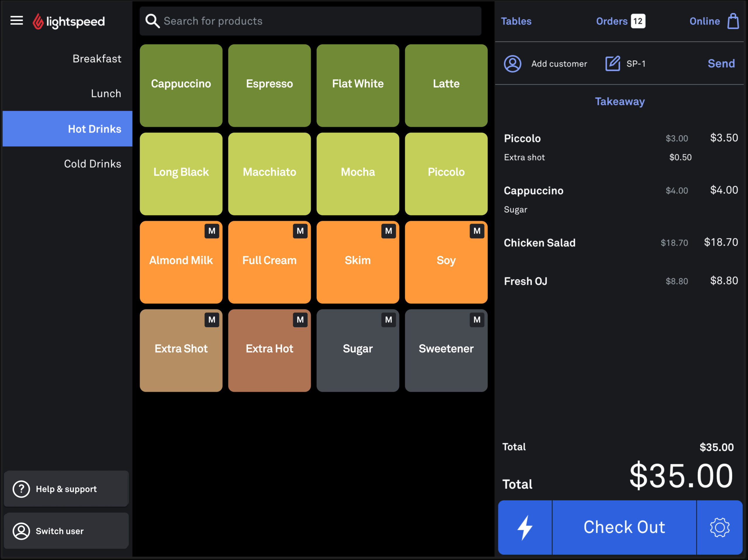
Task: Click the Check Out button
Action: [x=624, y=528]
